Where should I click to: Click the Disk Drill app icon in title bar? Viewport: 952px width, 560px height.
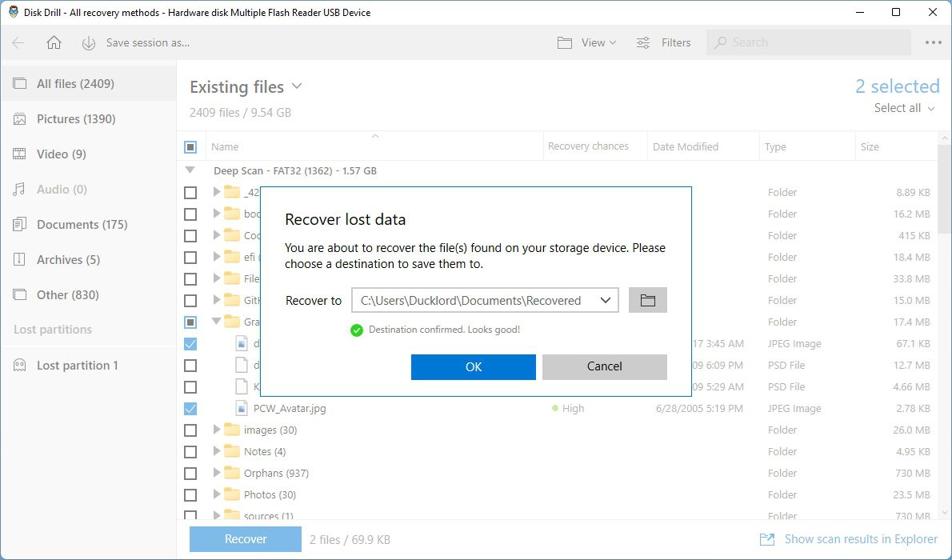click(x=14, y=12)
